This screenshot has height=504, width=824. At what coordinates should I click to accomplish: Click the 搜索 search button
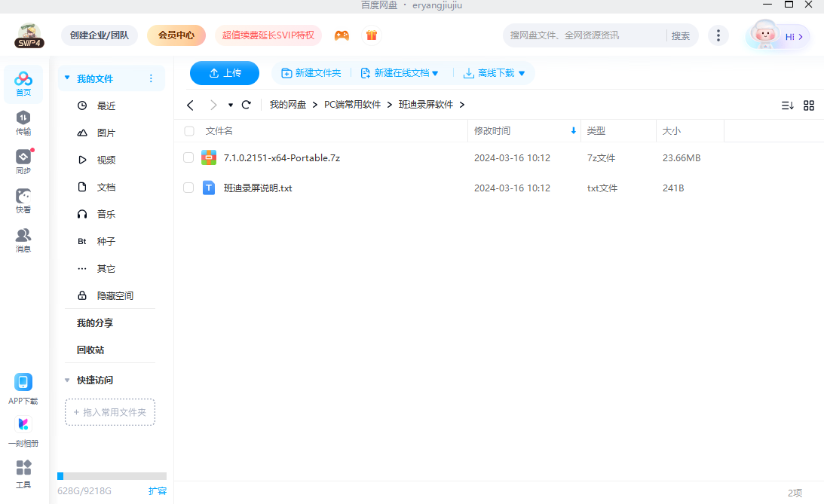(681, 35)
